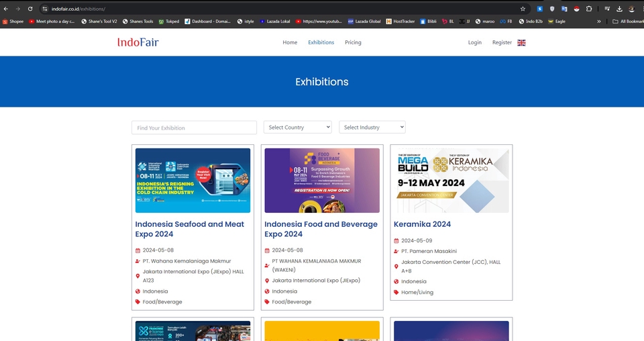This screenshot has width=644, height=341.
Task: Click PT. Pameran Masakini organizer text
Action: [429, 251]
